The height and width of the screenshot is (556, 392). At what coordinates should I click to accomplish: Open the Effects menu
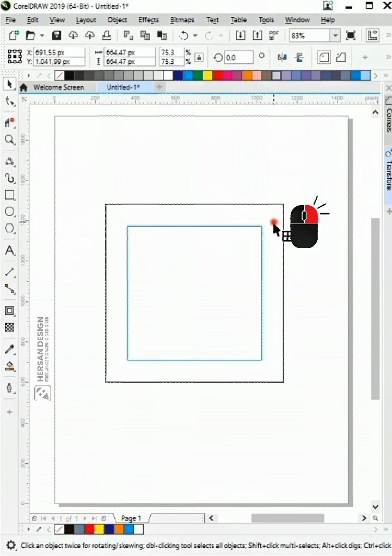pos(149,20)
